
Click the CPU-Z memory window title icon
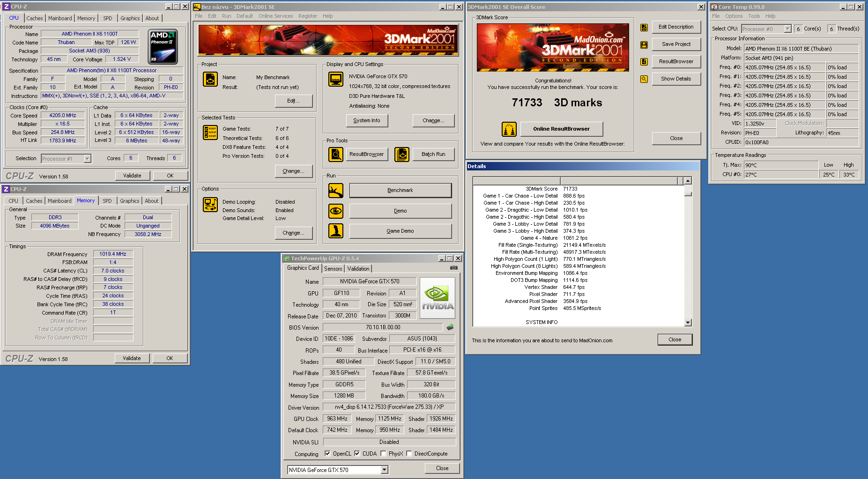click(6, 189)
